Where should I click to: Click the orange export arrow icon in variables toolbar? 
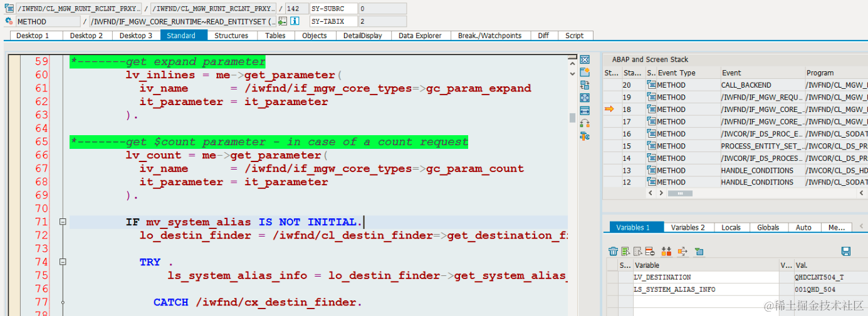coord(682,252)
